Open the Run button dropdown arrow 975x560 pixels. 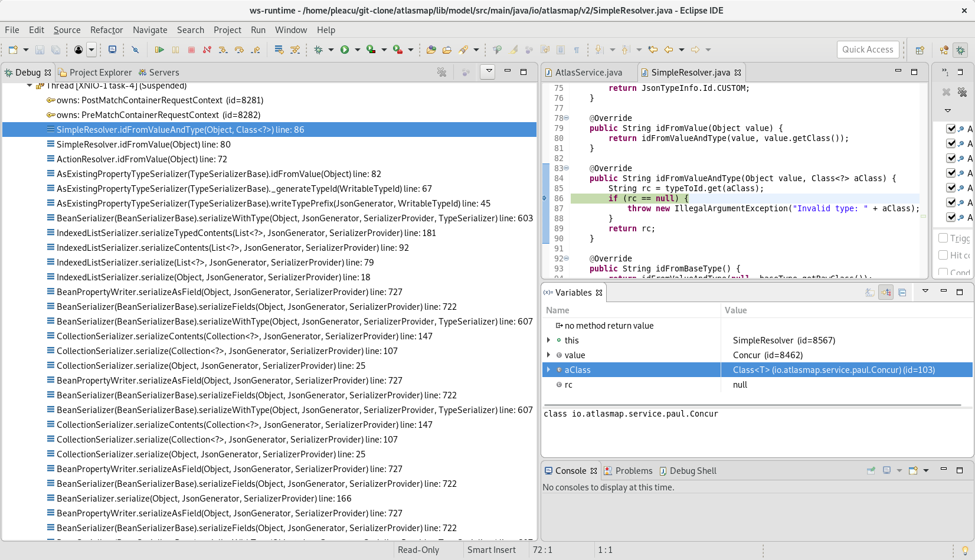[357, 50]
